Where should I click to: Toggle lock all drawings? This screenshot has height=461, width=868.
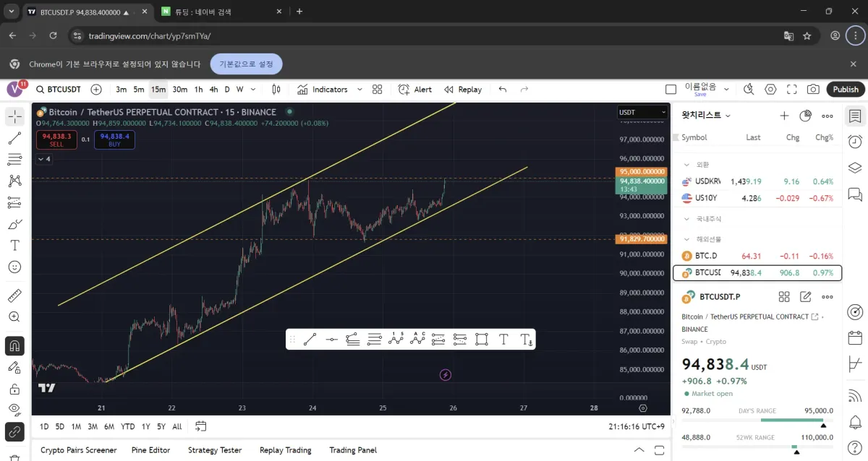pyautogui.click(x=14, y=389)
